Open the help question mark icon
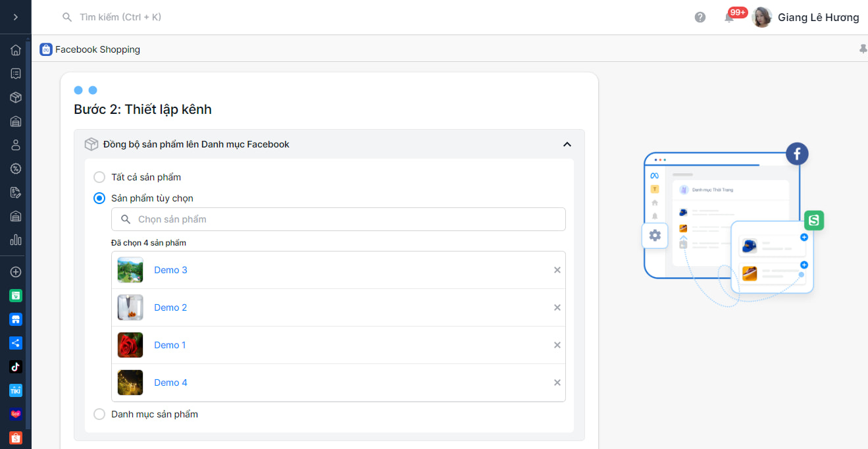This screenshot has width=868, height=449. (700, 17)
